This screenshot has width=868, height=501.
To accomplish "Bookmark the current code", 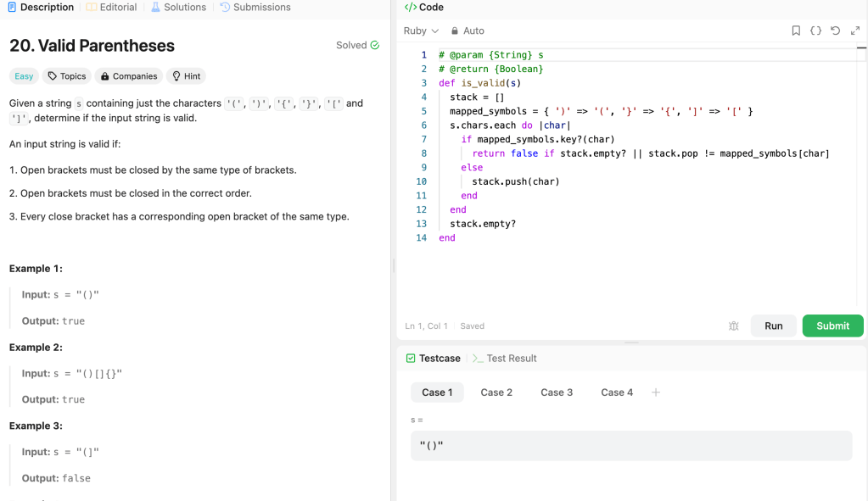I will coord(795,30).
